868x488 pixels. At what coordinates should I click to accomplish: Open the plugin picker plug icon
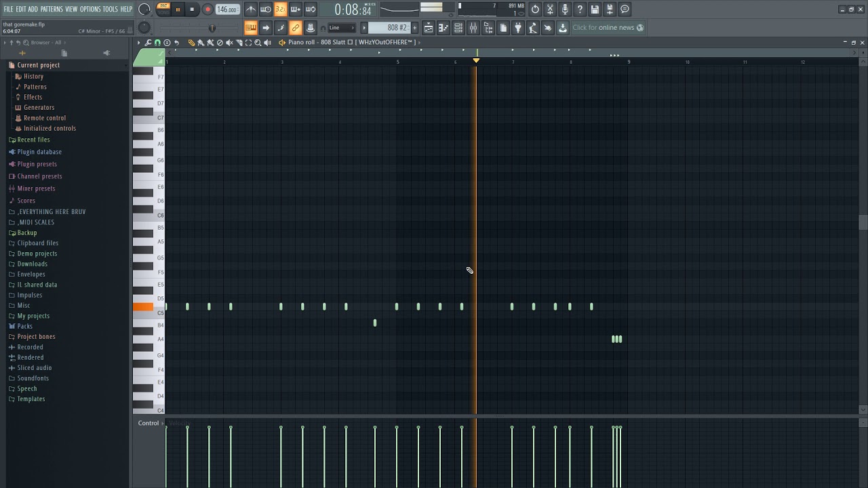pos(517,28)
